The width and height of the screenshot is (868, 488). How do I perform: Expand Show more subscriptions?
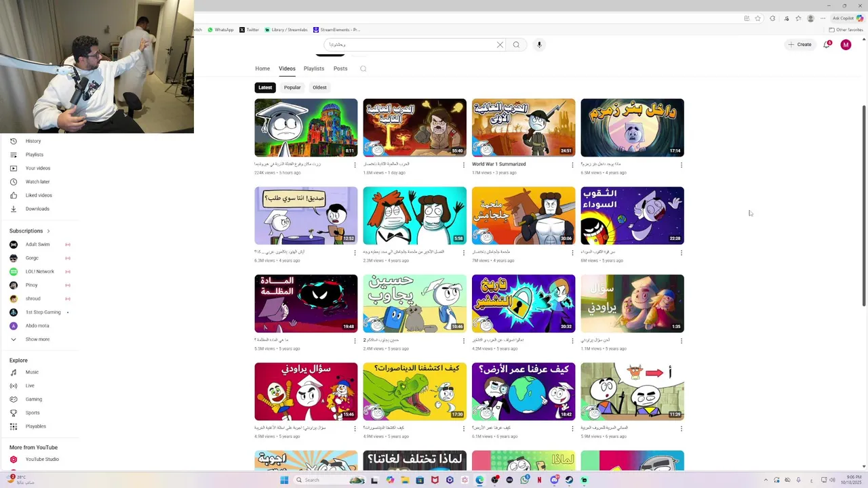pyautogui.click(x=37, y=339)
